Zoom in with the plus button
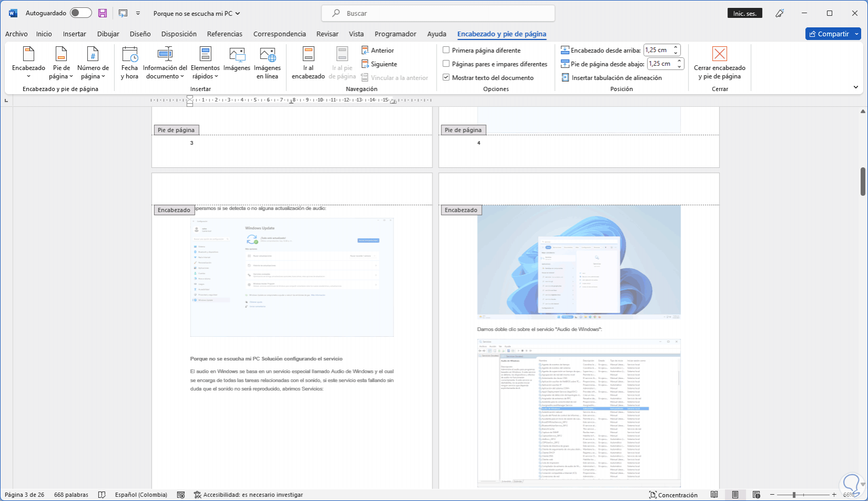868x501 pixels. [x=834, y=495]
